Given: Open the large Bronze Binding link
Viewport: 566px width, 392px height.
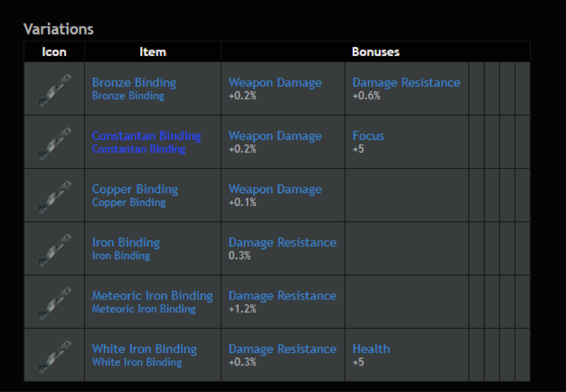Looking at the screenshot, I should pos(134,82).
